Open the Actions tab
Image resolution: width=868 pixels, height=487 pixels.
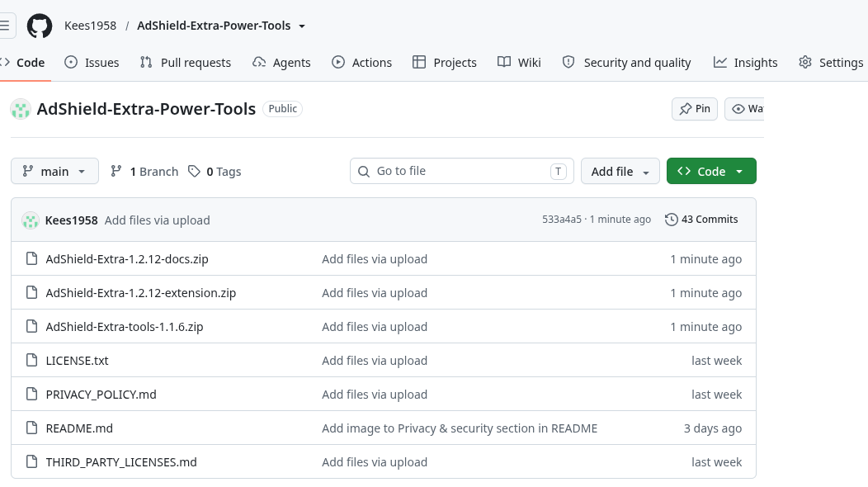point(362,63)
